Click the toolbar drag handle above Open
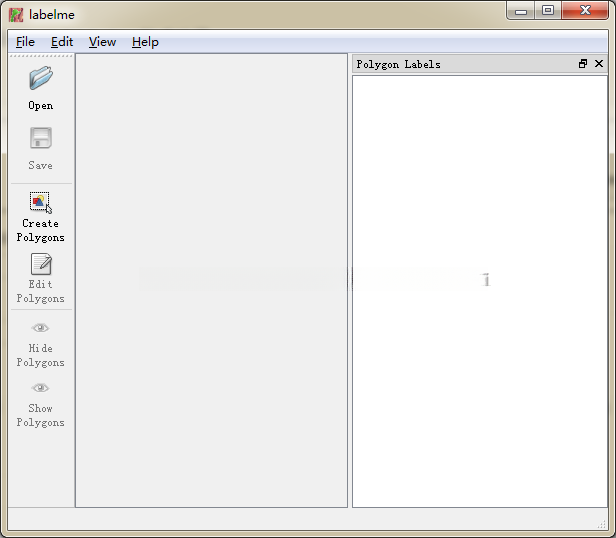The width and height of the screenshot is (616, 538). point(41,56)
